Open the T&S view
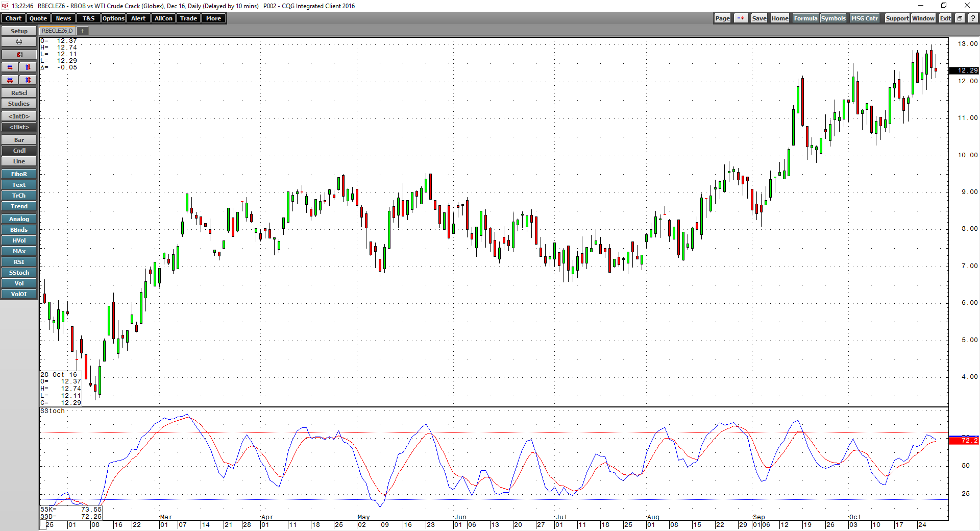980x531 pixels. coord(88,18)
